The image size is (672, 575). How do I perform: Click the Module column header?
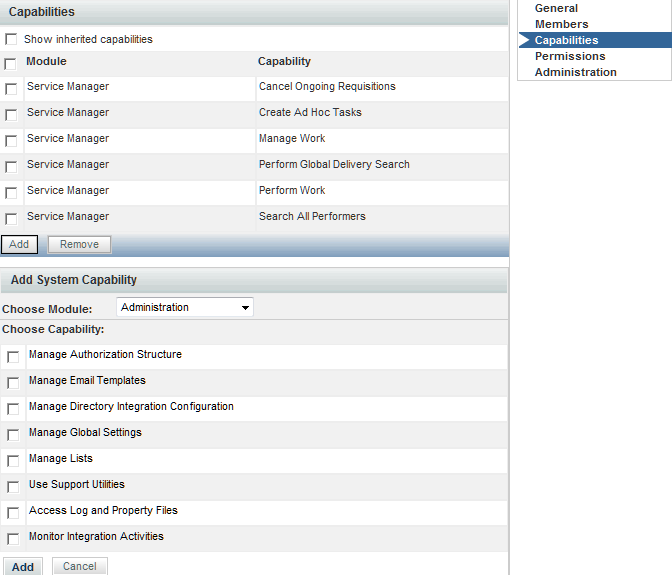pos(46,61)
